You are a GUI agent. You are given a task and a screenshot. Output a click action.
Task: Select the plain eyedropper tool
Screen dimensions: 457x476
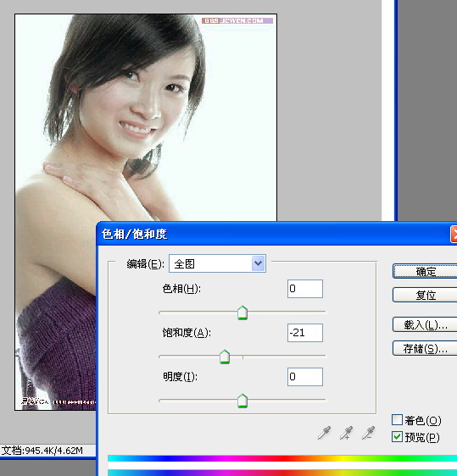point(324,433)
